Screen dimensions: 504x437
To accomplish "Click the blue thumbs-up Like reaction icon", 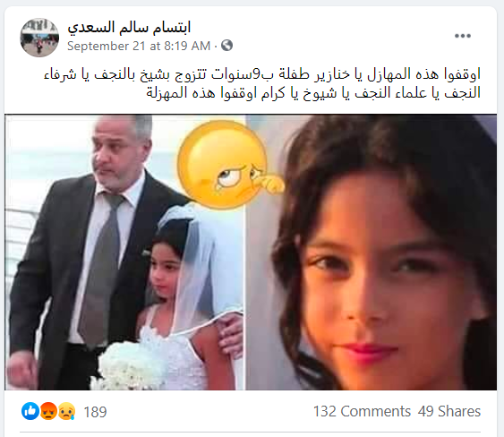I will 30,411.
